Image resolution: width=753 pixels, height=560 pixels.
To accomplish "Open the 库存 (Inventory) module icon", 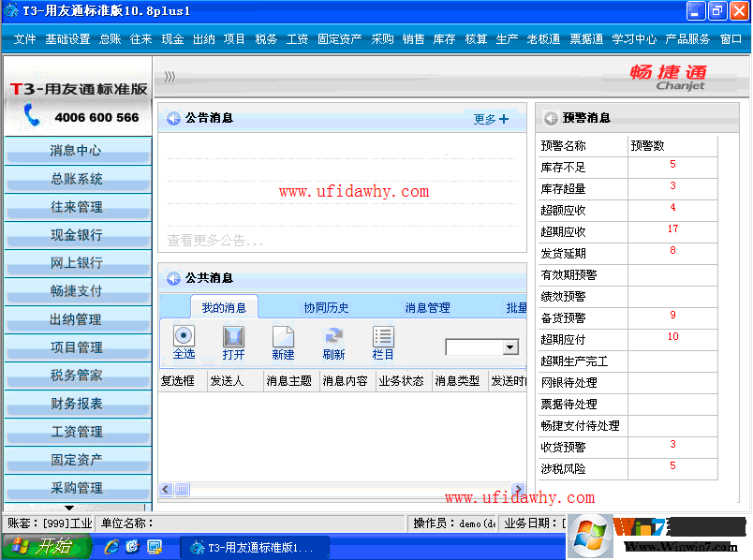I will [444, 39].
